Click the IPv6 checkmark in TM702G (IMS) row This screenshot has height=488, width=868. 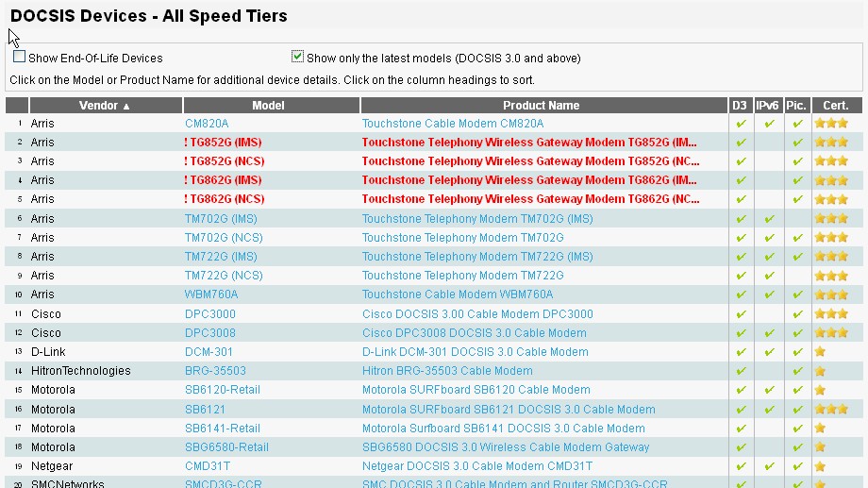769,219
